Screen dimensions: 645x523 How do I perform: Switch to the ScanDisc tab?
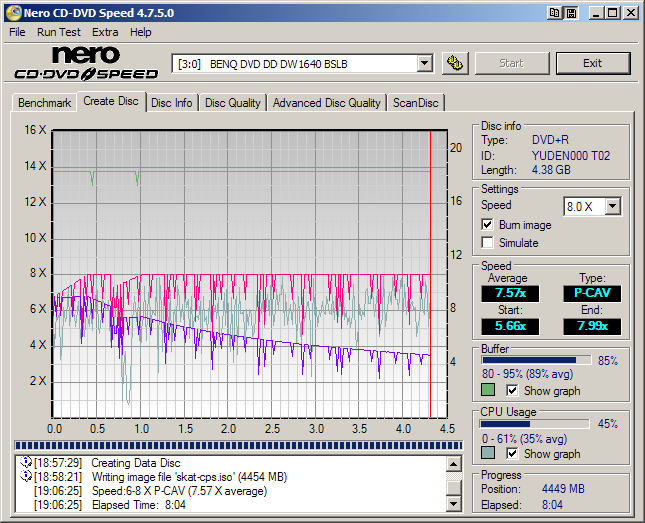click(415, 103)
